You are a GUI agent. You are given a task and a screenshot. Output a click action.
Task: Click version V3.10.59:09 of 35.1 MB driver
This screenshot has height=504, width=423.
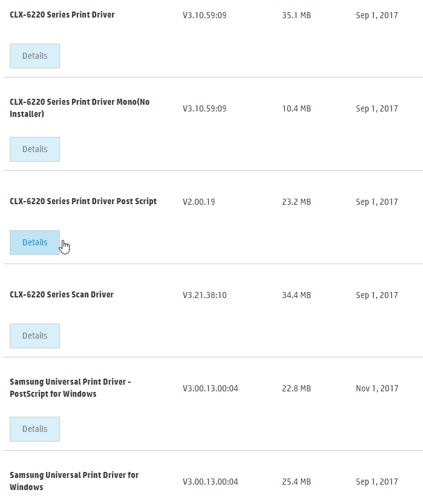[x=205, y=15]
